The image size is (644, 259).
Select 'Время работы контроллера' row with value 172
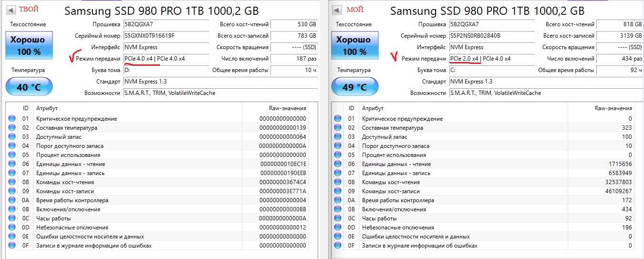click(x=483, y=200)
